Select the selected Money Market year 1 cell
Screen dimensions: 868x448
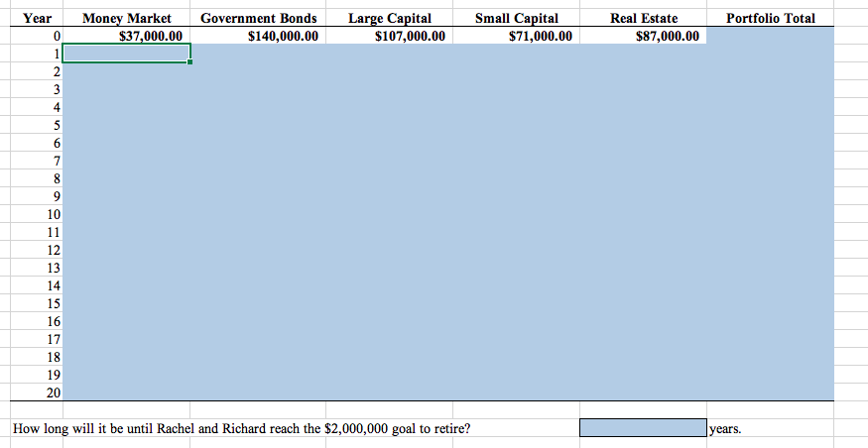pyautogui.click(x=127, y=54)
